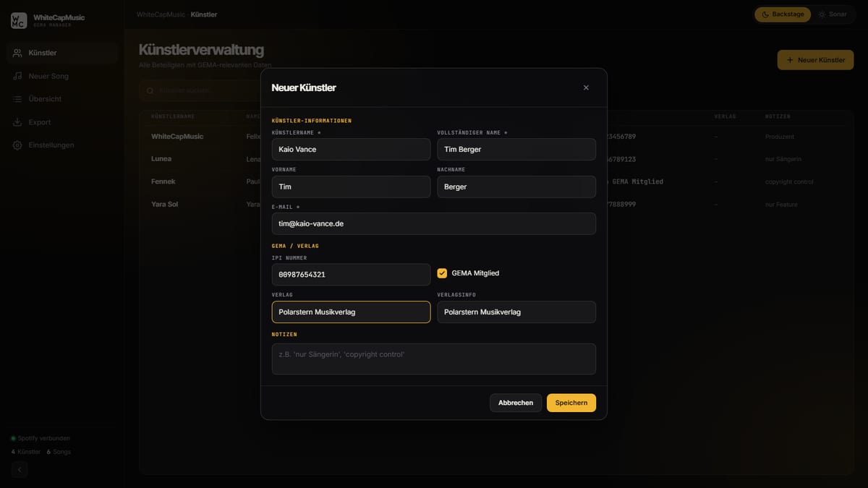The height and width of the screenshot is (488, 868).
Task: Click the Verlag input field
Action: pyautogui.click(x=351, y=312)
